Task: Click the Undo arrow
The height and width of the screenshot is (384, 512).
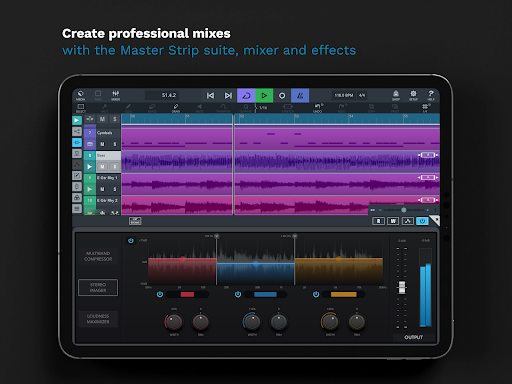Action: pyautogui.click(x=318, y=108)
